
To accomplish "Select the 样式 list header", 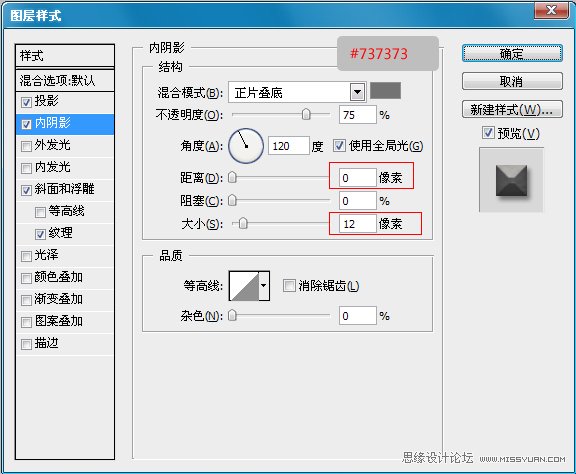I will [x=65, y=56].
